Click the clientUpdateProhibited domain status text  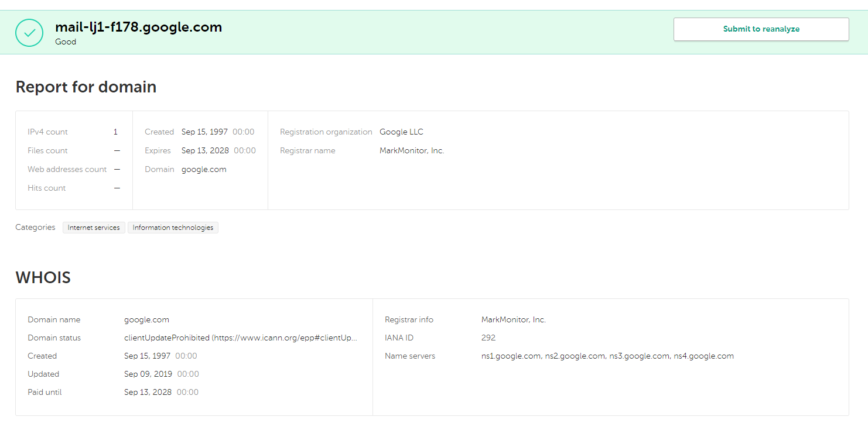241,338
